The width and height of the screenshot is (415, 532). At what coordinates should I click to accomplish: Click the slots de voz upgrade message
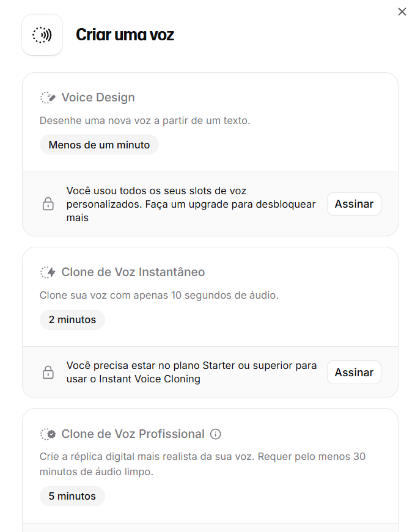point(191,204)
